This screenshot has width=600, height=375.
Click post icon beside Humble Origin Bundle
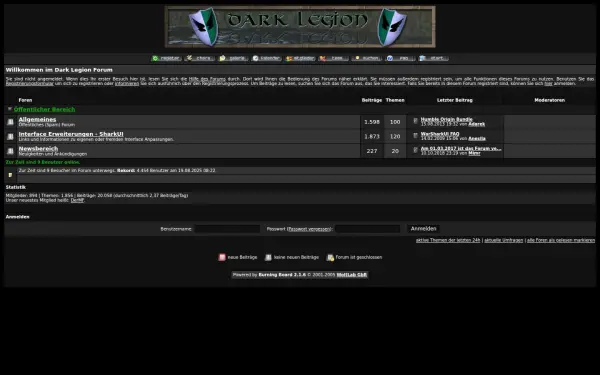click(416, 121)
